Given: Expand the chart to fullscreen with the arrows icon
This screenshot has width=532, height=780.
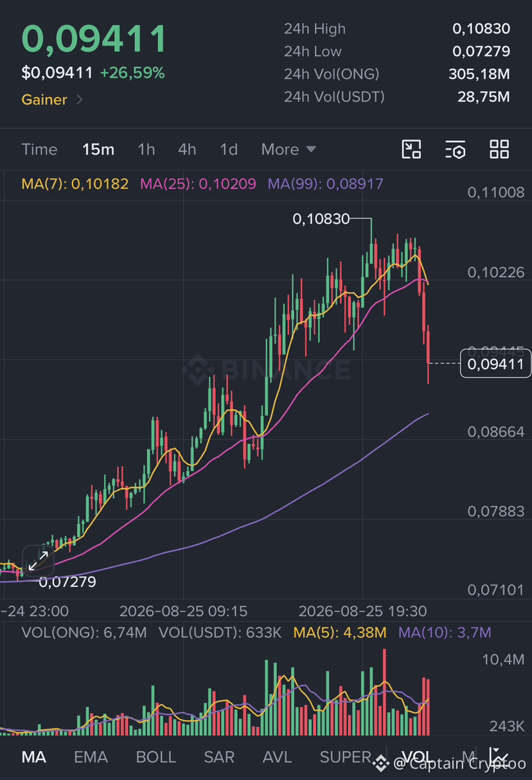Looking at the screenshot, I should (x=38, y=560).
